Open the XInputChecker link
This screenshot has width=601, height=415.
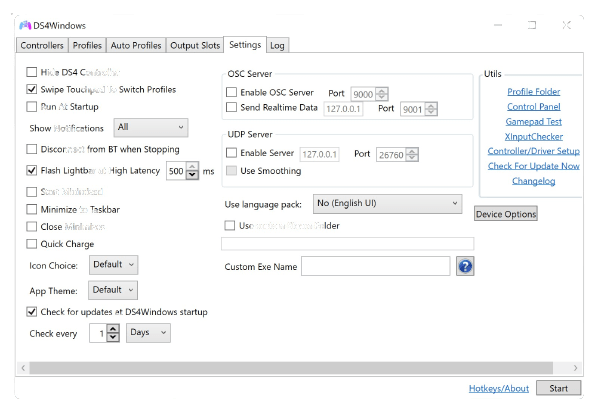click(x=534, y=136)
